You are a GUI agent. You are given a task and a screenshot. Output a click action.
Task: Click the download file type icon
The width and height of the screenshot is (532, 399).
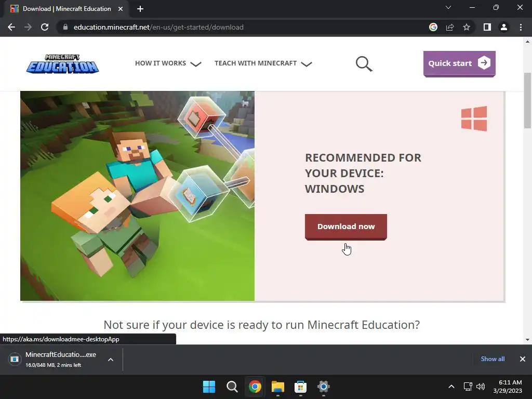(x=15, y=359)
